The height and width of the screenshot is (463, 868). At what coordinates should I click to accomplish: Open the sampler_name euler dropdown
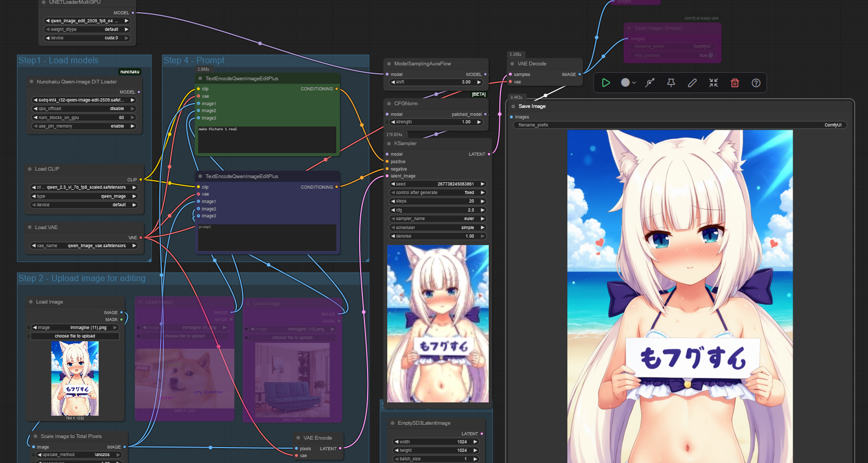(x=438, y=218)
